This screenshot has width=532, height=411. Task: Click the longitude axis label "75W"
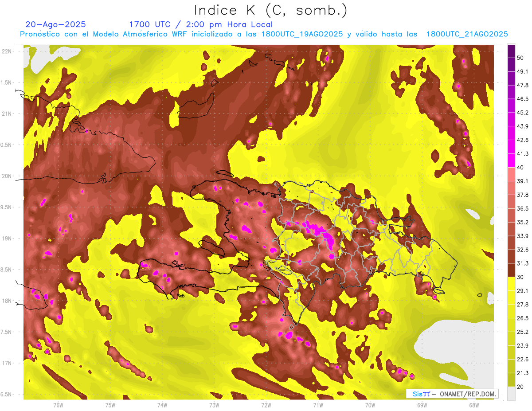click(110, 405)
